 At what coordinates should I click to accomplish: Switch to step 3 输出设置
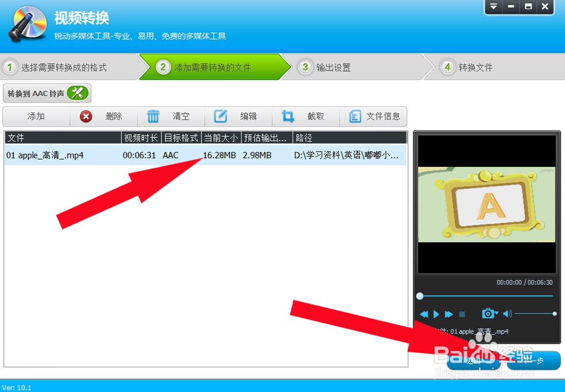(x=357, y=67)
